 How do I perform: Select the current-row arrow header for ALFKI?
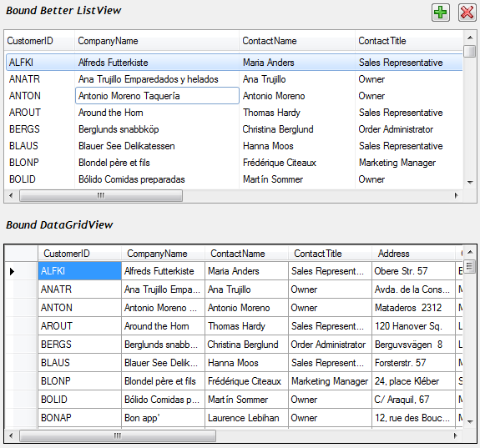[x=22, y=271]
